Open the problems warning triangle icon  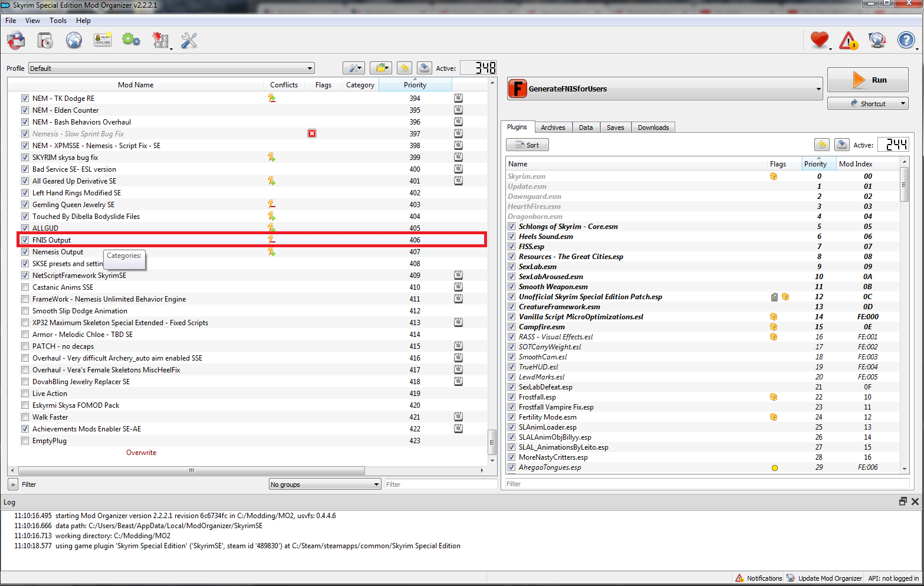point(848,40)
